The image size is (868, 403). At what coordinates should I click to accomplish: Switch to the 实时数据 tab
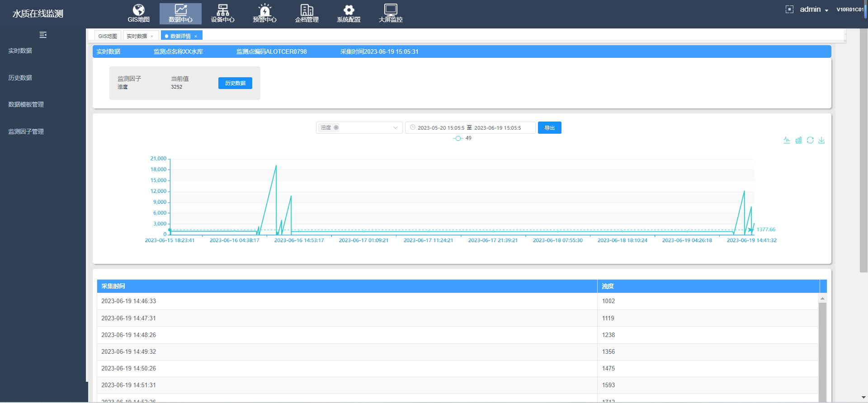(x=137, y=36)
